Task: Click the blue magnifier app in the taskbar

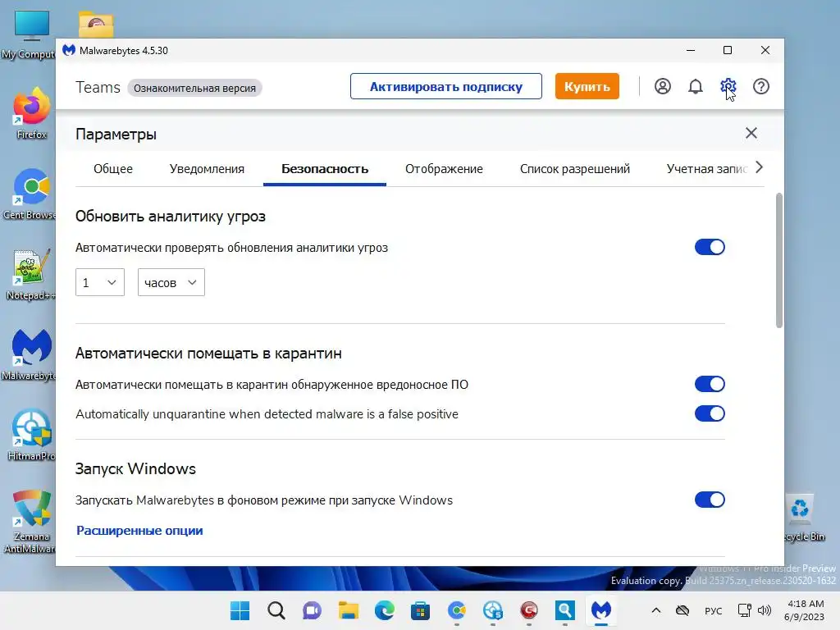Action: [x=565, y=610]
